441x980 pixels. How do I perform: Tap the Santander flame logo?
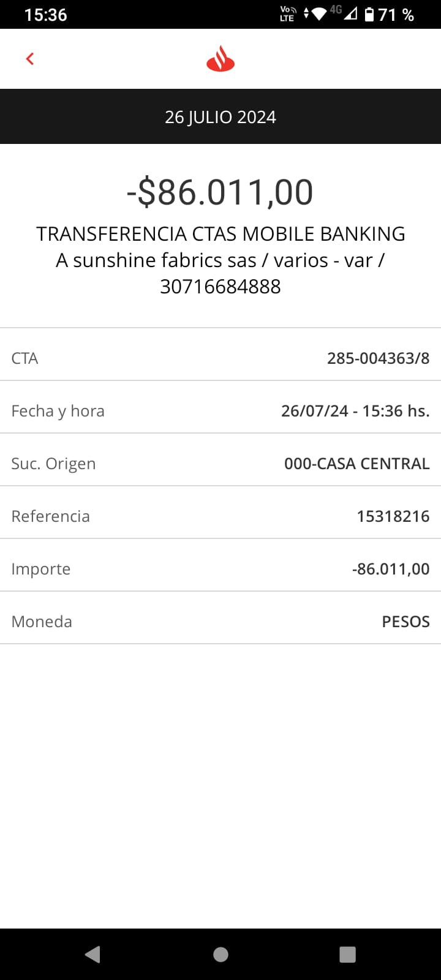[x=221, y=59]
